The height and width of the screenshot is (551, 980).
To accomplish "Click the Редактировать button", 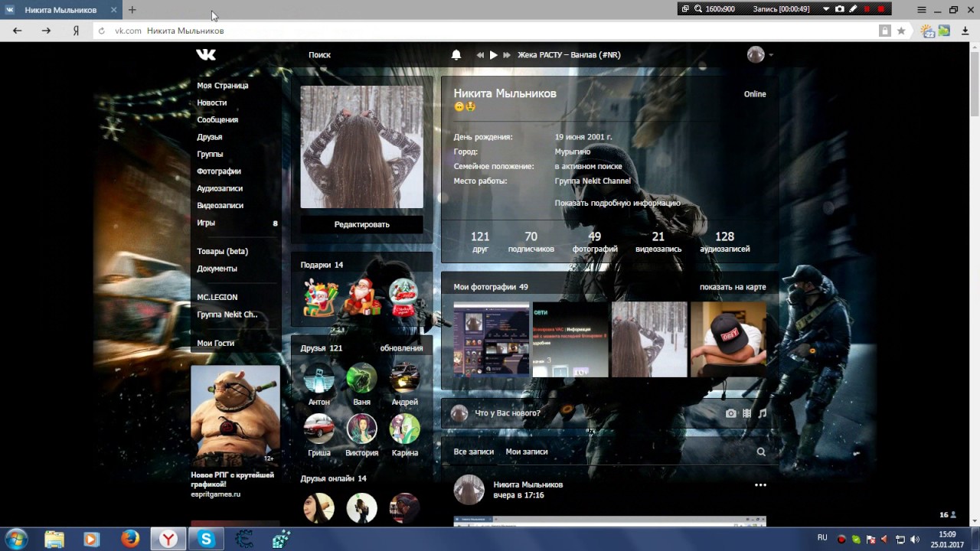I will [x=361, y=224].
